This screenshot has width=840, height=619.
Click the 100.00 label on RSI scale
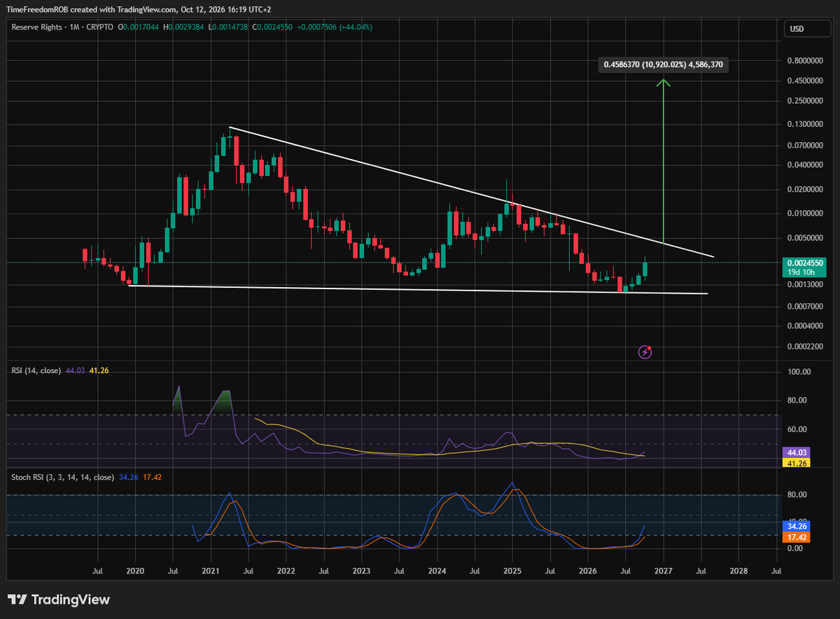(x=799, y=372)
